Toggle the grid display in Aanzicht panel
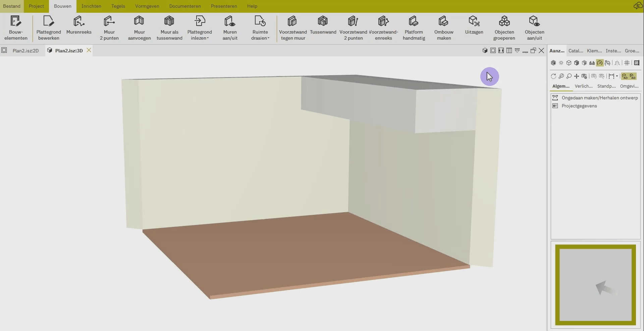 click(x=627, y=63)
